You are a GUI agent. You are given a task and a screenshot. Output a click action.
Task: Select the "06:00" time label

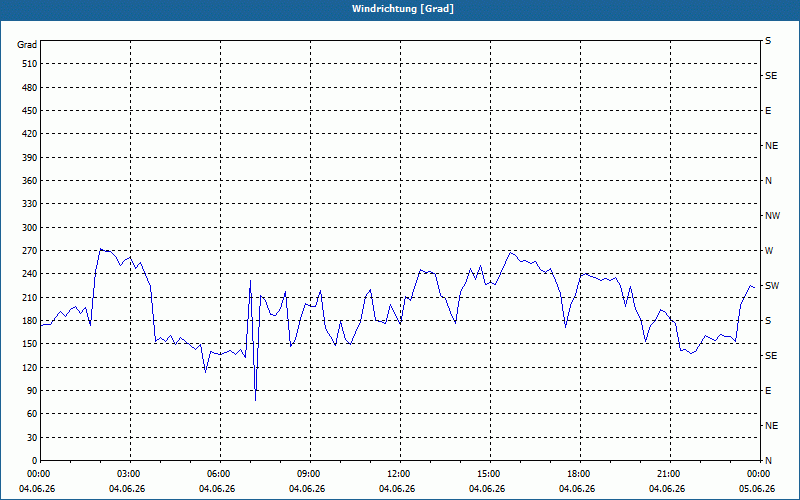pyautogui.click(x=219, y=473)
